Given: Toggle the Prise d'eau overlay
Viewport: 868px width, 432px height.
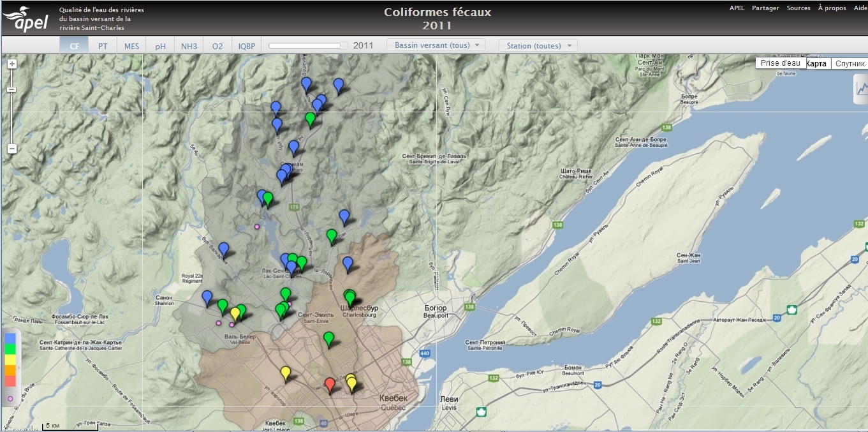Looking at the screenshot, I should click(x=780, y=63).
